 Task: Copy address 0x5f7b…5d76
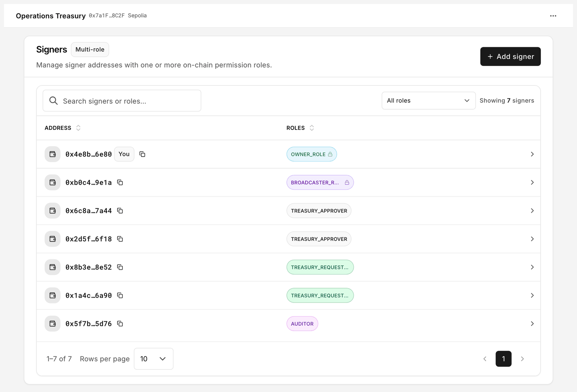120,324
